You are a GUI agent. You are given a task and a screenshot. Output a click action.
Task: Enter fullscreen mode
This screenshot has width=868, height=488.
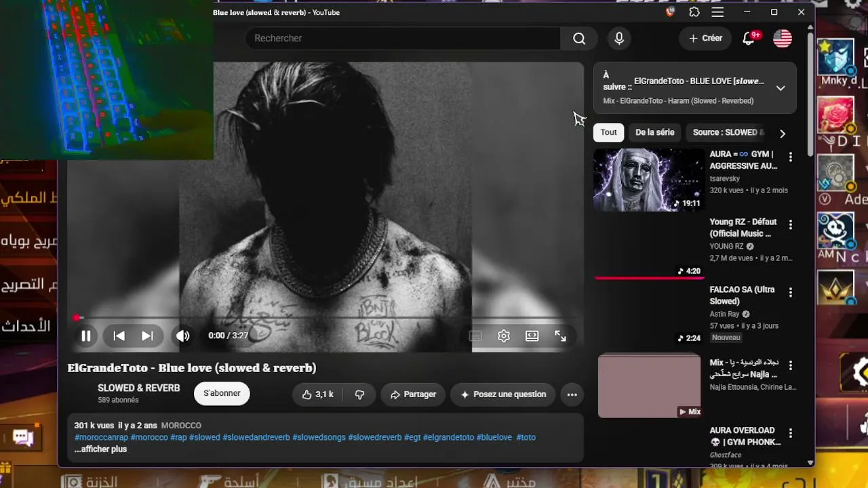[x=561, y=335]
